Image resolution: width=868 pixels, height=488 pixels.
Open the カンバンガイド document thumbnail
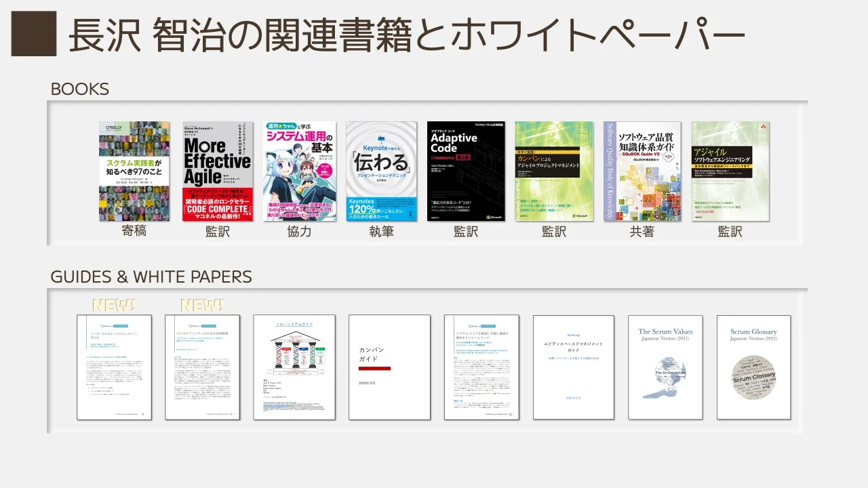(x=389, y=367)
